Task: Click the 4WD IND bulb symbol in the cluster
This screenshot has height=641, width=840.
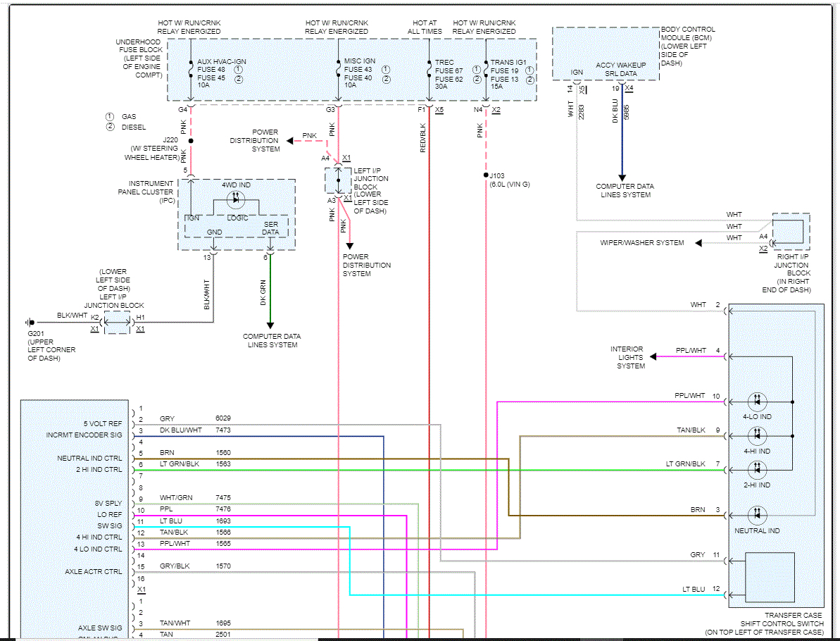Action: click(x=236, y=199)
